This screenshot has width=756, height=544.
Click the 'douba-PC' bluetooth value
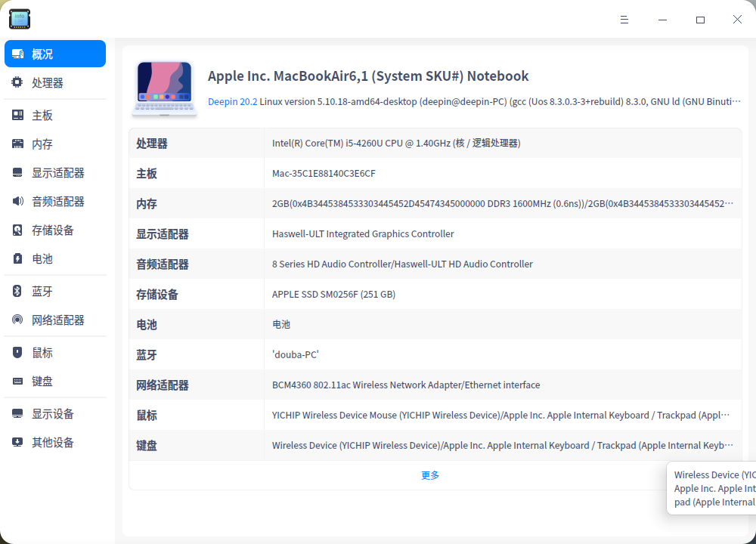(x=295, y=354)
